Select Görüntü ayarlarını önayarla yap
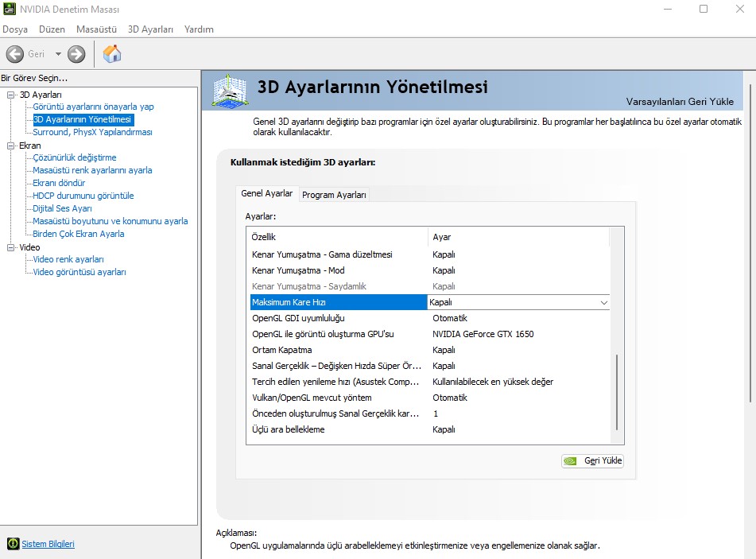Screen dimensions: 756x559 pyautogui.click(x=93, y=107)
